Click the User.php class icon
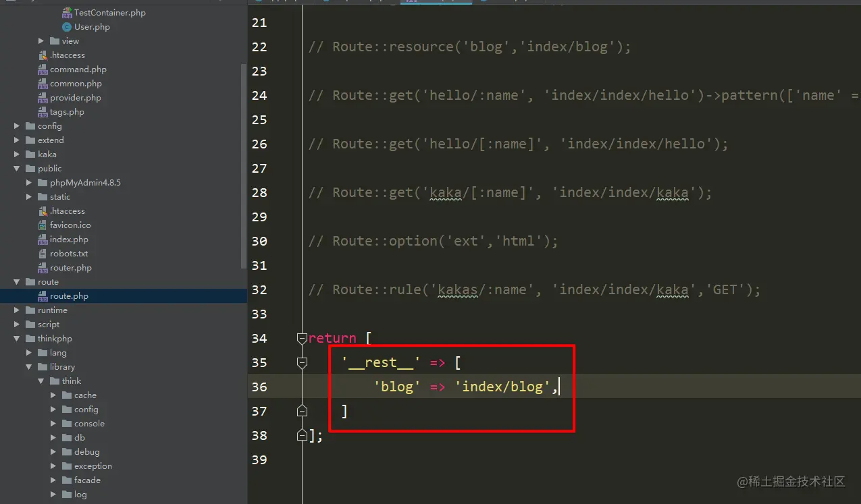This screenshot has width=861, height=504. 67,27
